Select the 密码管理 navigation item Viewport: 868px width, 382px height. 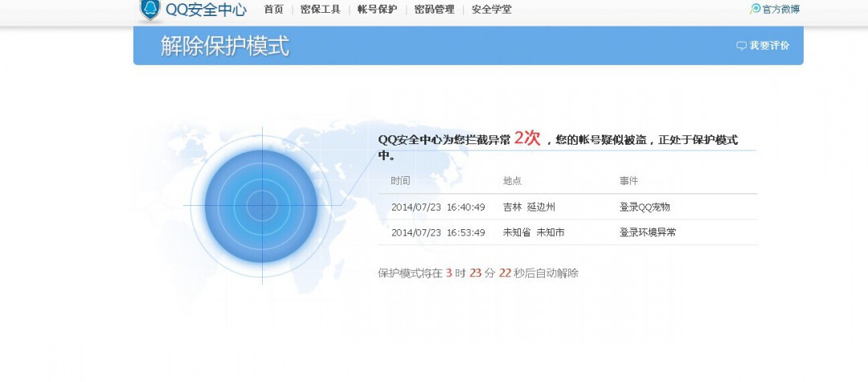point(435,10)
